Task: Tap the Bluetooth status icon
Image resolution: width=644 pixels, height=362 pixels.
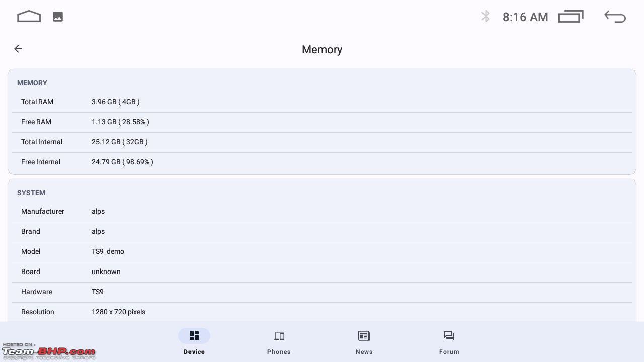Action: click(485, 17)
